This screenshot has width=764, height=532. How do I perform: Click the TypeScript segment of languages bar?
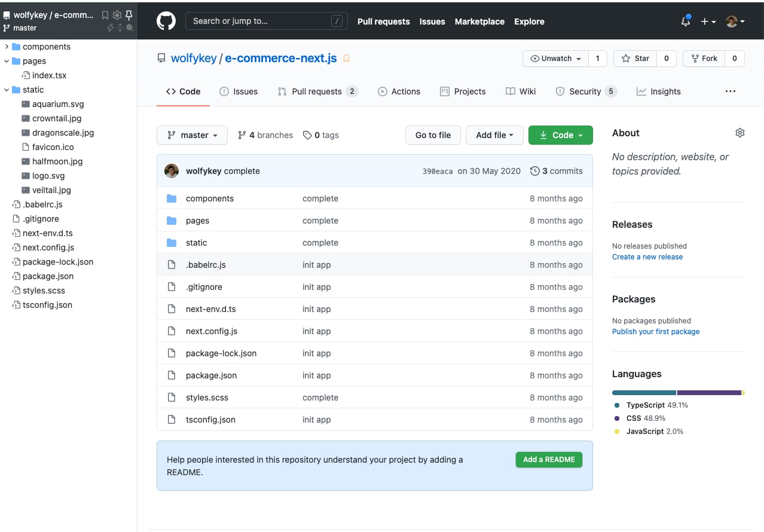pyautogui.click(x=644, y=393)
